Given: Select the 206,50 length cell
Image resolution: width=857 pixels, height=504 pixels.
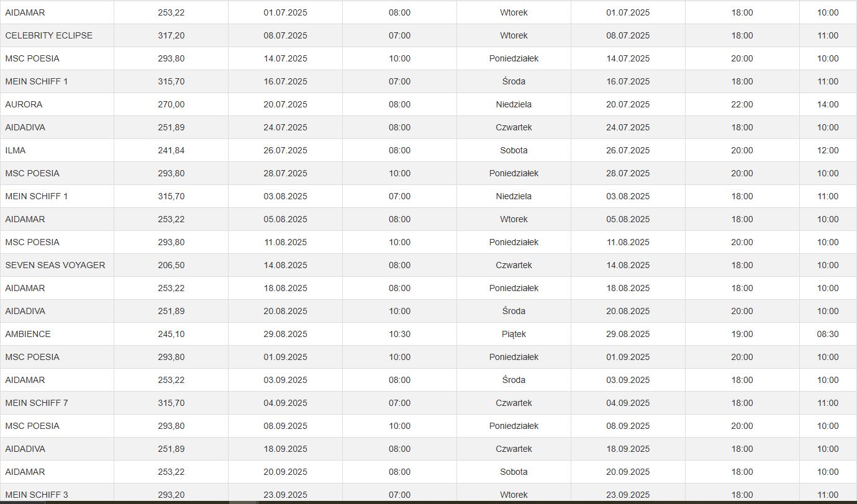Looking at the screenshot, I should [171, 265].
